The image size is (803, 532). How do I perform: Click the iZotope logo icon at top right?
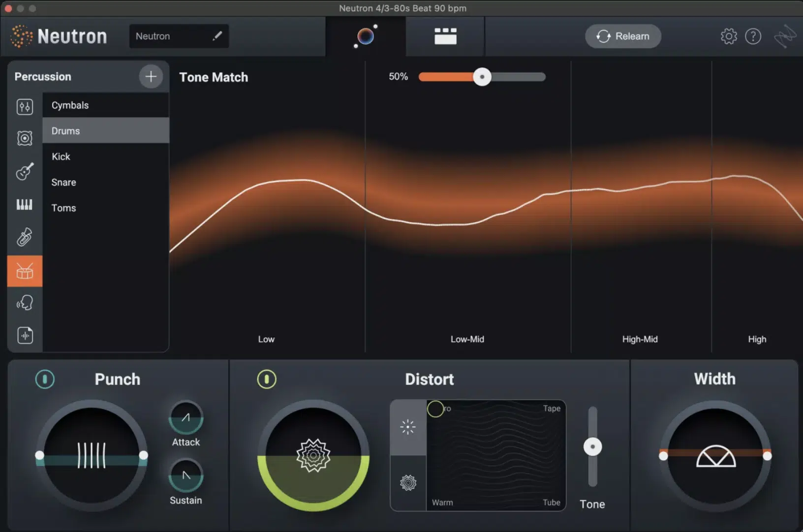pos(785,36)
